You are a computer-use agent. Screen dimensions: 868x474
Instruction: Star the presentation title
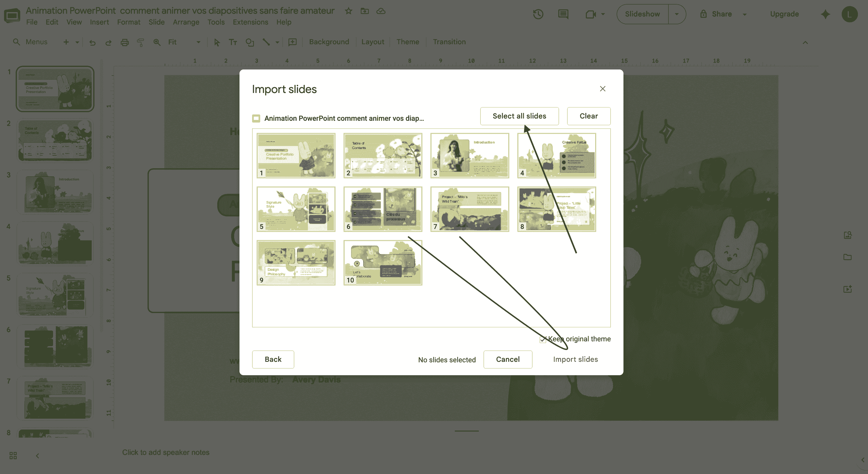(x=348, y=11)
